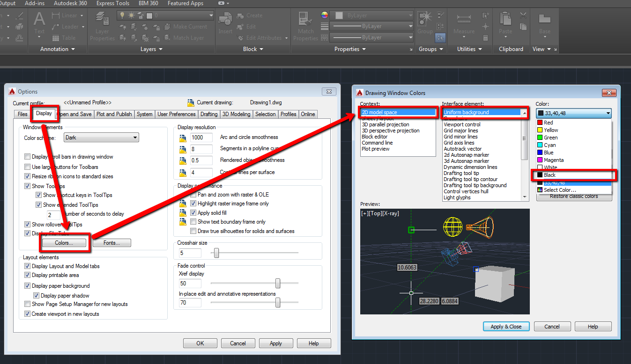Screen dimensions: 631x364
Task: Open the Color scheme dropdown
Action: [101, 138]
